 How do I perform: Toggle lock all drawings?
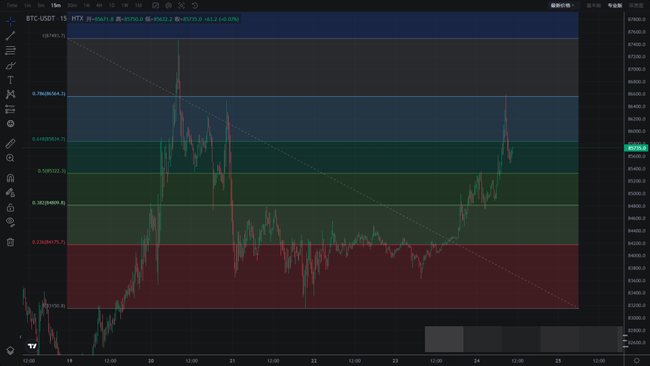point(10,207)
